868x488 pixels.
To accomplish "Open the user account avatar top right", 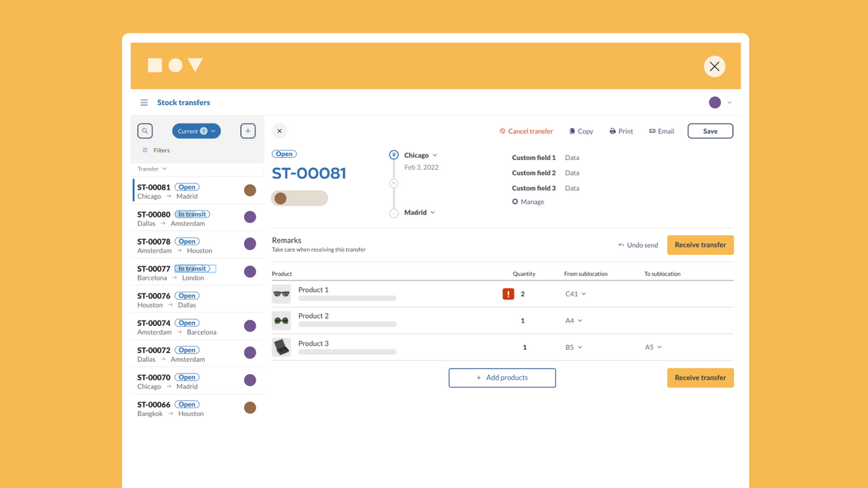I will [x=715, y=102].
